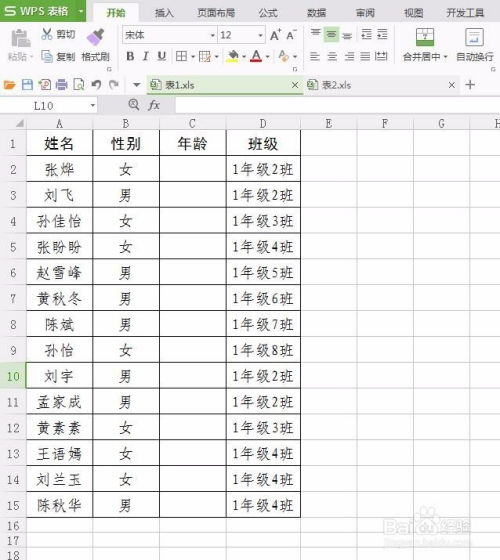Open Merge and Center dropdown arrow
Screen dimensions: 500x560
(445, 57)
